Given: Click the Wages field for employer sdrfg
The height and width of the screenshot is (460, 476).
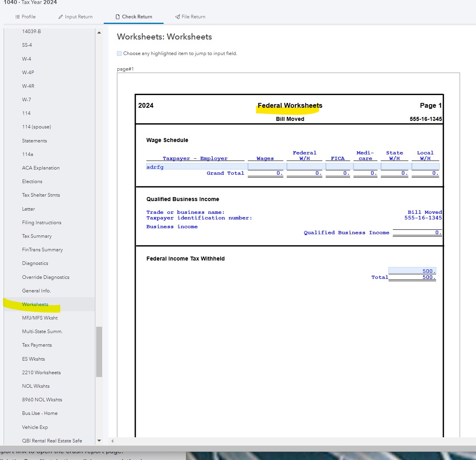Looking at the screenshot, I should 265,167.
